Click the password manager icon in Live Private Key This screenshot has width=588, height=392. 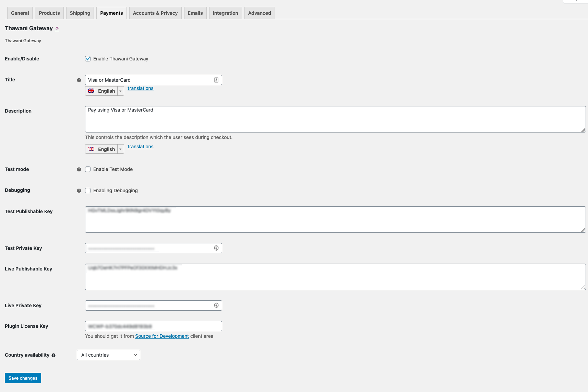click(x=216, y=305)
